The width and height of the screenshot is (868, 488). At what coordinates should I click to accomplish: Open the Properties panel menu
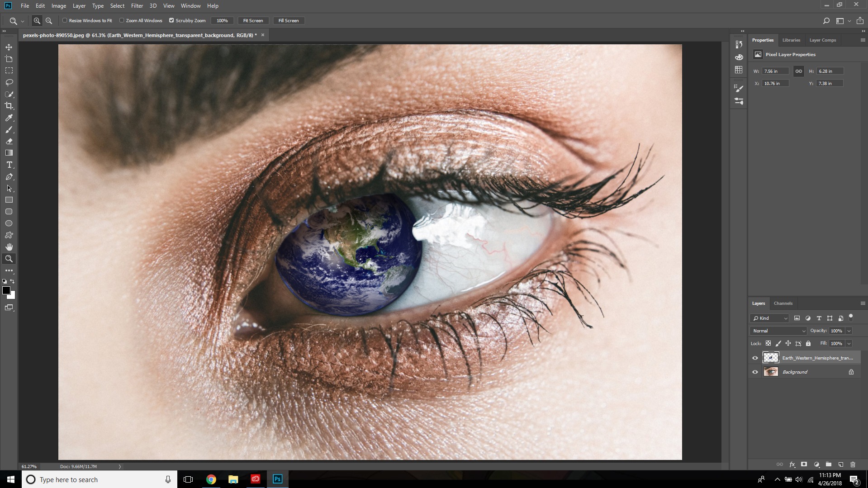tap(863, 40)
